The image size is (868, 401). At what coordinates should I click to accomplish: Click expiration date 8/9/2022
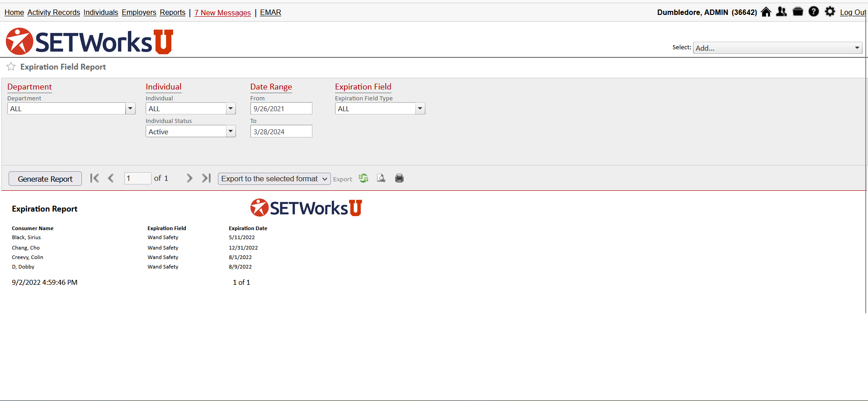240,267
